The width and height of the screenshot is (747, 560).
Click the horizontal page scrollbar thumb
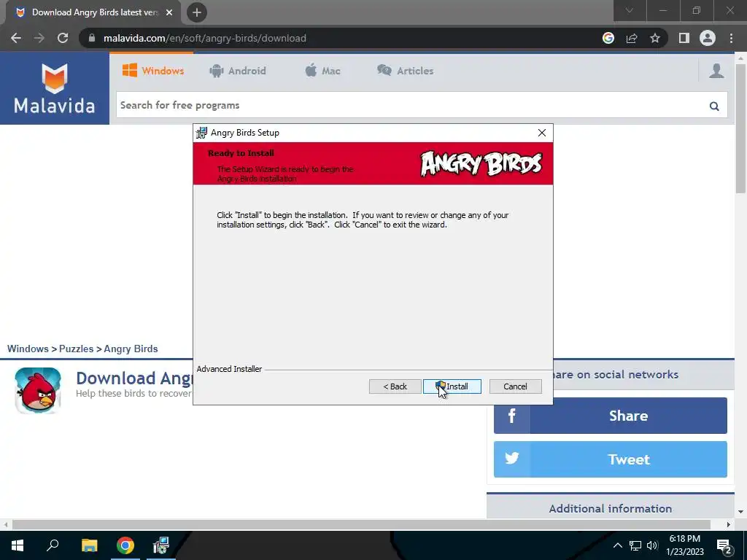(361, 524)
